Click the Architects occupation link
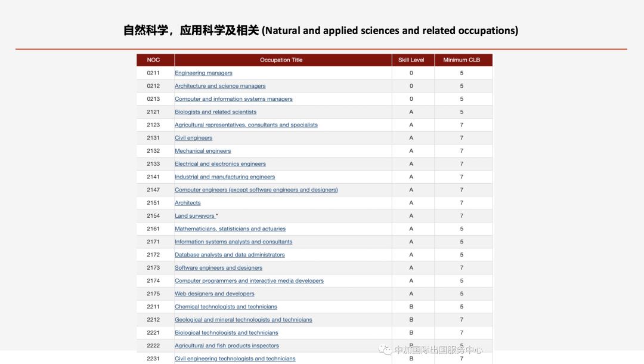This screenshot has width=644, height=364. pyautogui.click(x=187, y=203)
